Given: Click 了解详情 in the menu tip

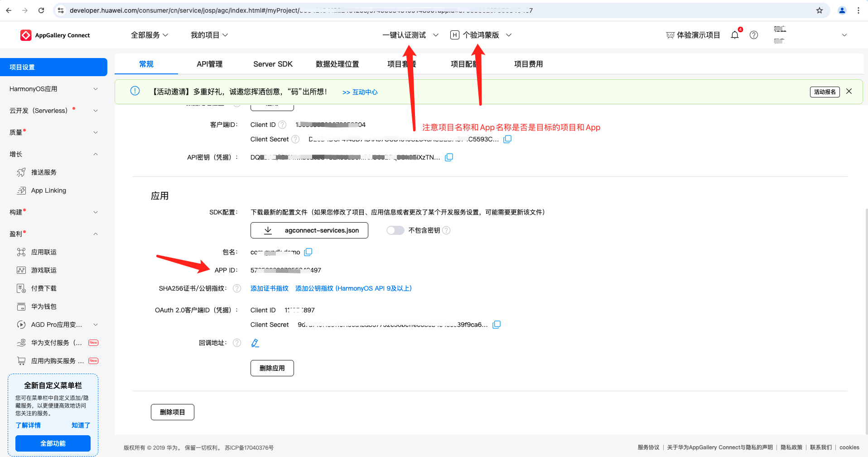Looking at the screenshot, I should tap(28, 425).
